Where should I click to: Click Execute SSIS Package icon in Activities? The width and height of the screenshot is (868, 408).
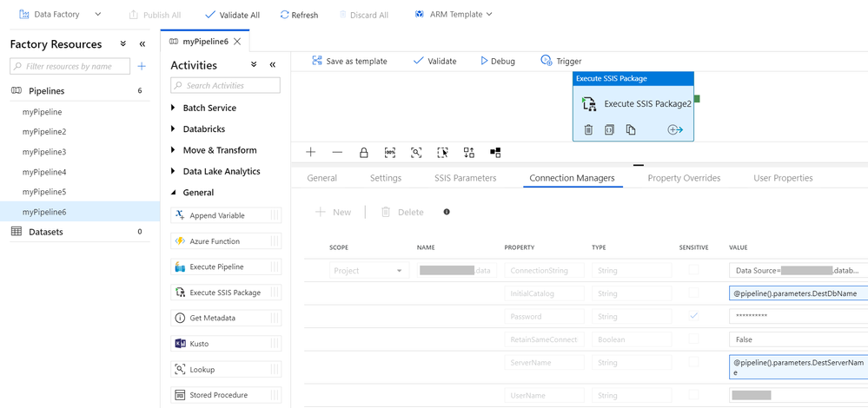click(179, 293)
